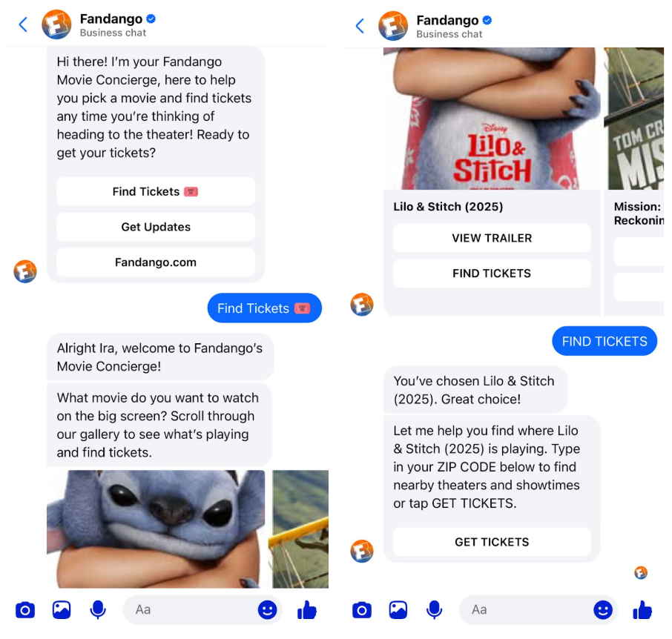The height and width of the screenshot is (639, 672).
Task: Click the GET TICKETS button
Action: click(492, 542)
